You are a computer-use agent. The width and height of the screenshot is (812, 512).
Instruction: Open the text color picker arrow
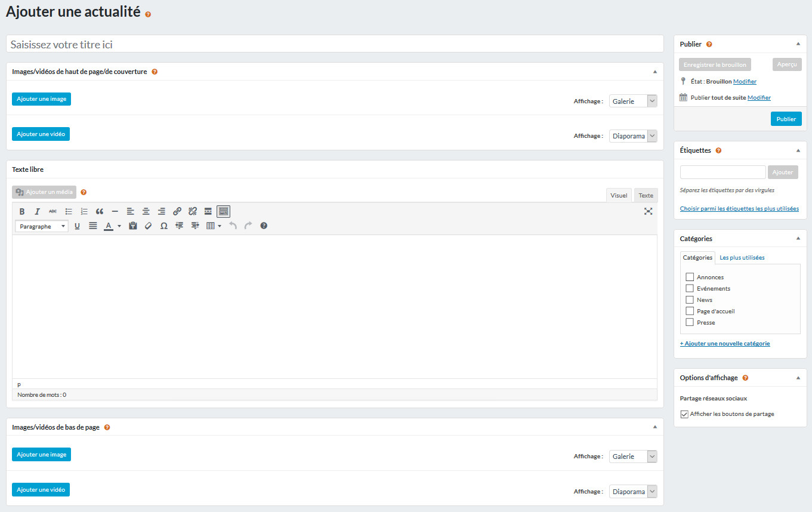click(x=119, y=226)
